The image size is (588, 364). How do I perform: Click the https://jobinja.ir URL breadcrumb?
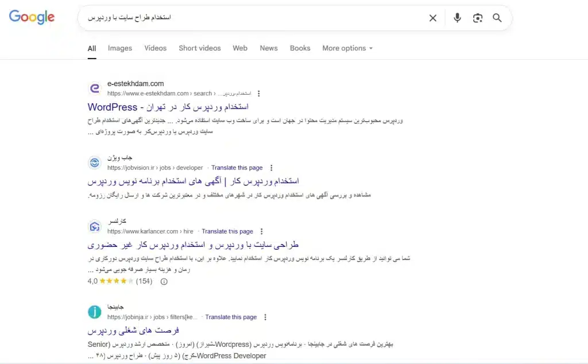[152, 317]
